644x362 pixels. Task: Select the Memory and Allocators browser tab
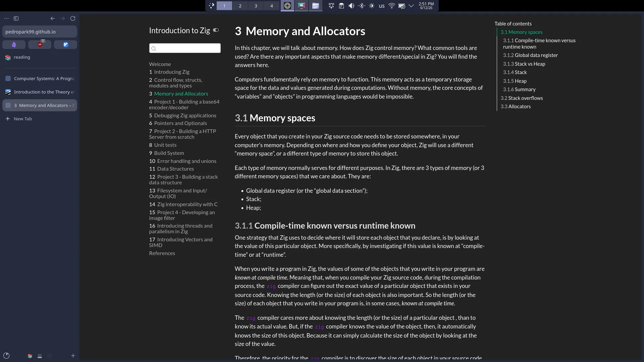coord(40,105)
